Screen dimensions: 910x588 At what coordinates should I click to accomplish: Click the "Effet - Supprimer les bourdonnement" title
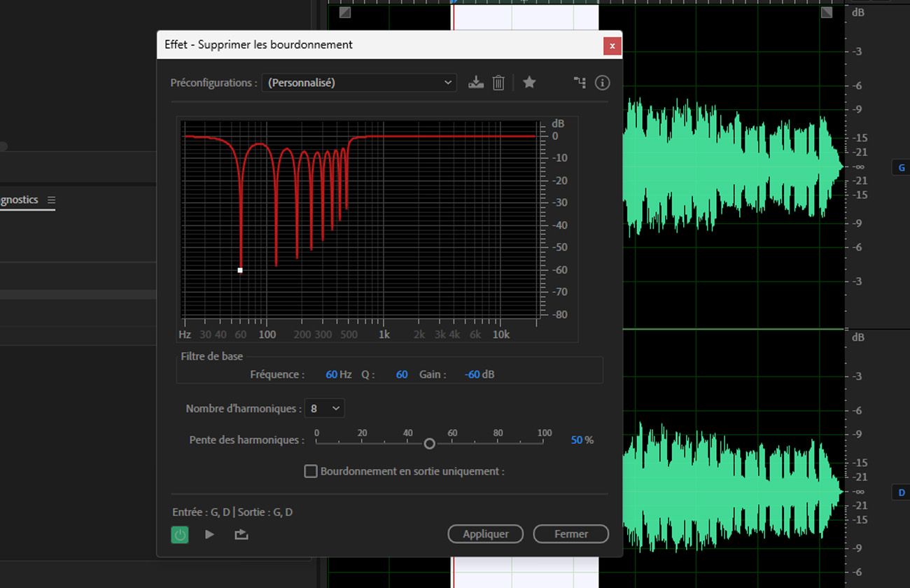pos(258,45)
